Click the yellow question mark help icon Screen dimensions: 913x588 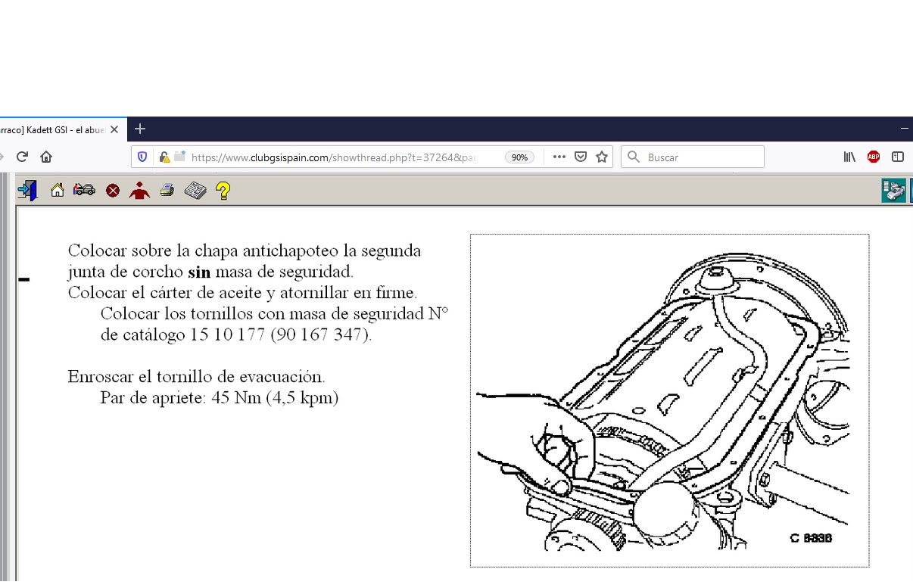223,191
